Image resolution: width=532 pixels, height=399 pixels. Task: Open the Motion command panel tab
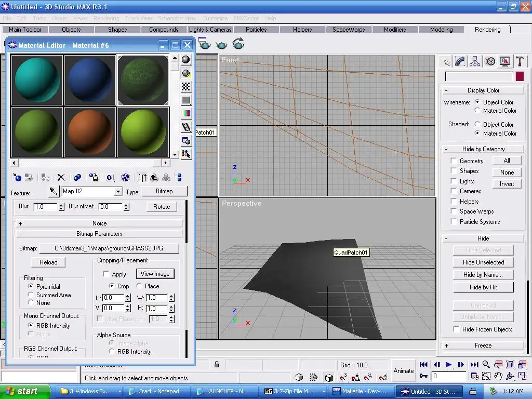[489, 61]
